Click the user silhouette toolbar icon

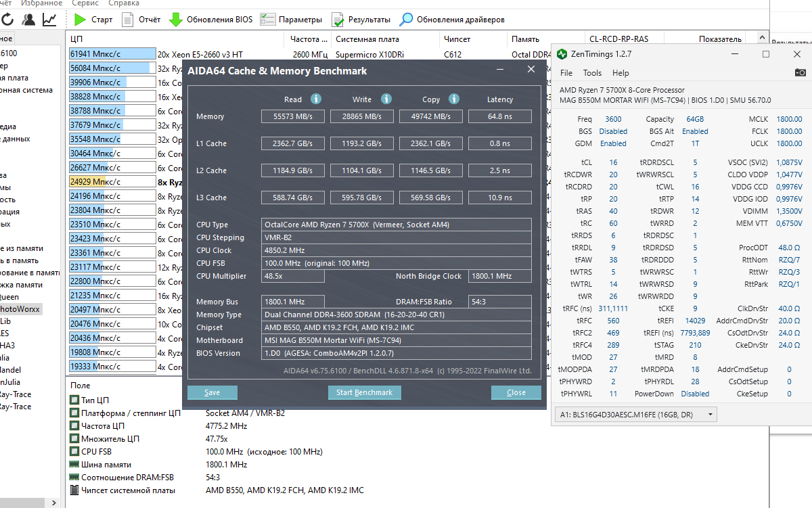click(28, 20)
